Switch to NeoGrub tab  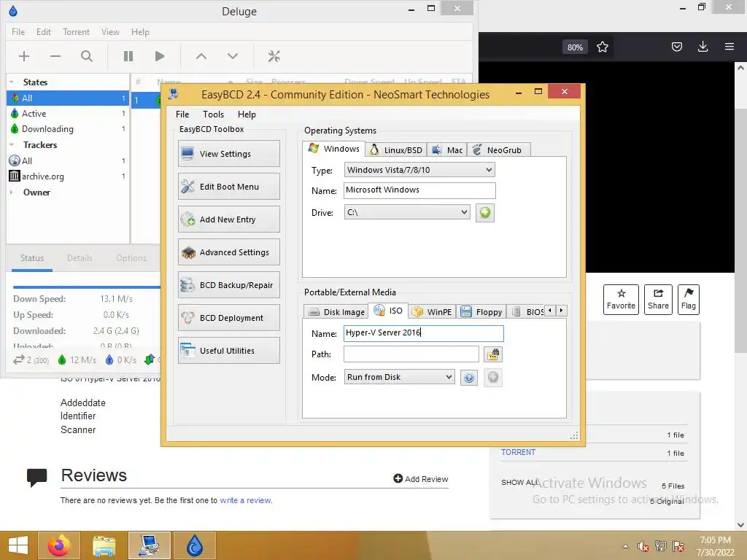pos(498,150)
